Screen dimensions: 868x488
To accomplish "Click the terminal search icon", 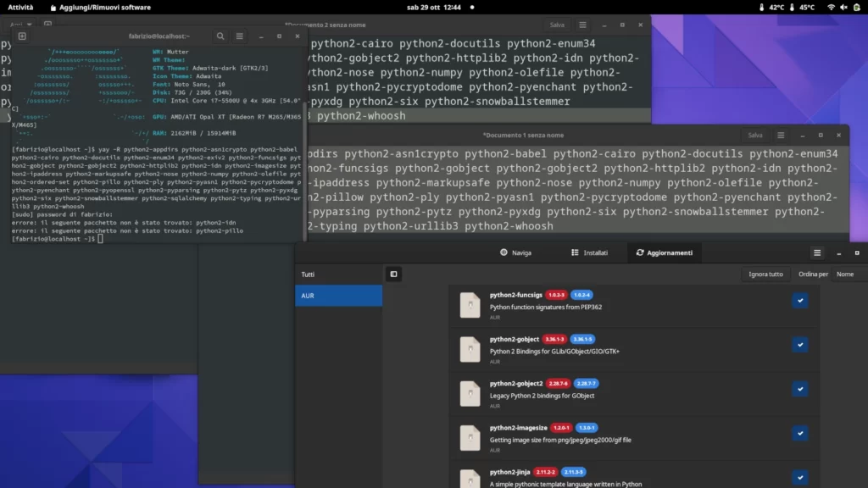I will [x=220, y=36].
